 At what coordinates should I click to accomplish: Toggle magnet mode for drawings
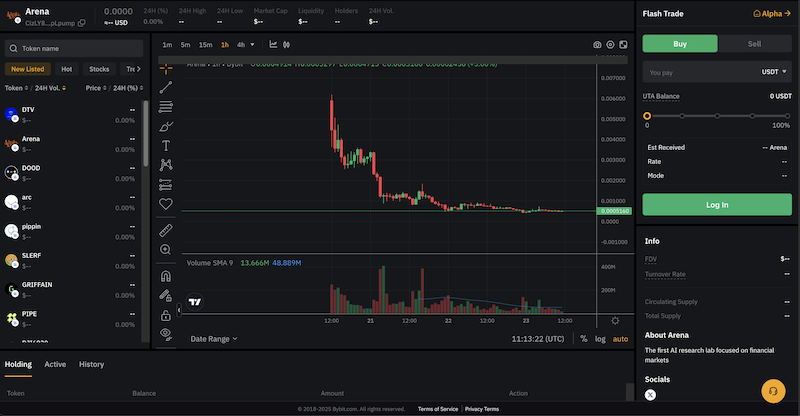tap(166, 276)
